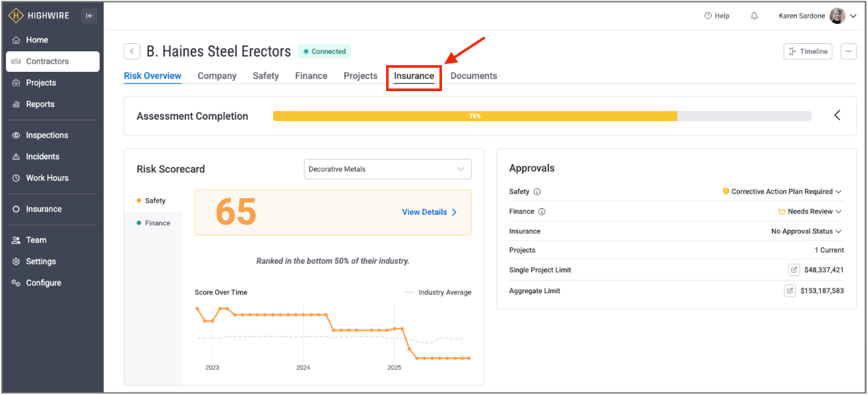868x395 pixels.
Task: Click the Finance approval info icon
Action: tap(542, 211)
